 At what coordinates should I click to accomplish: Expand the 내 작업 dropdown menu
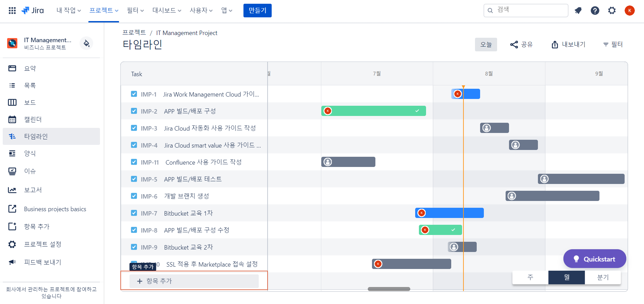coord(69,11)
